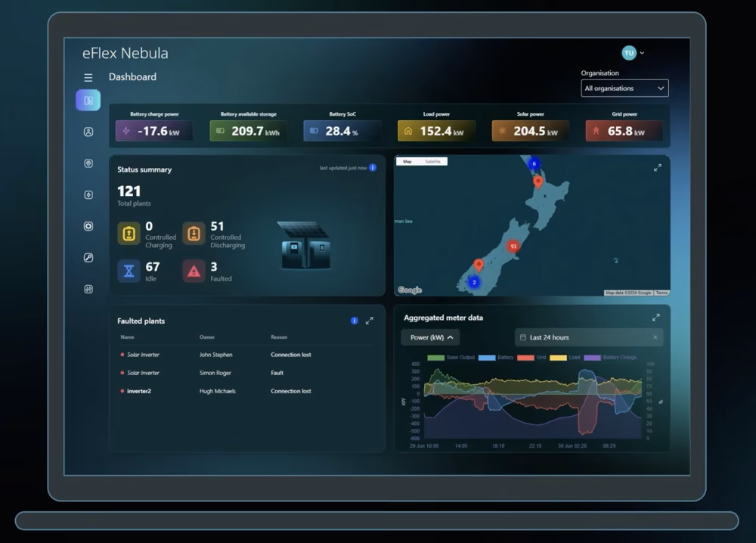
Task: Click info icon beside last updated just now
Action: point(373,168)
